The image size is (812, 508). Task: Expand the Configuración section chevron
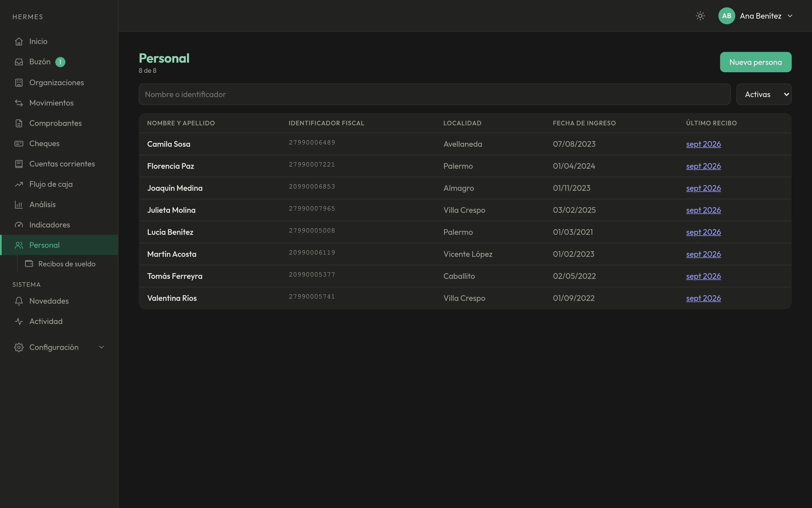click(x=101, y=347)
